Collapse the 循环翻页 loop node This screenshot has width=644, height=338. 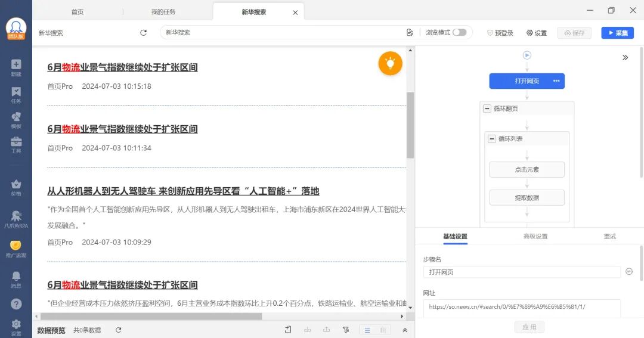point(487,108)
